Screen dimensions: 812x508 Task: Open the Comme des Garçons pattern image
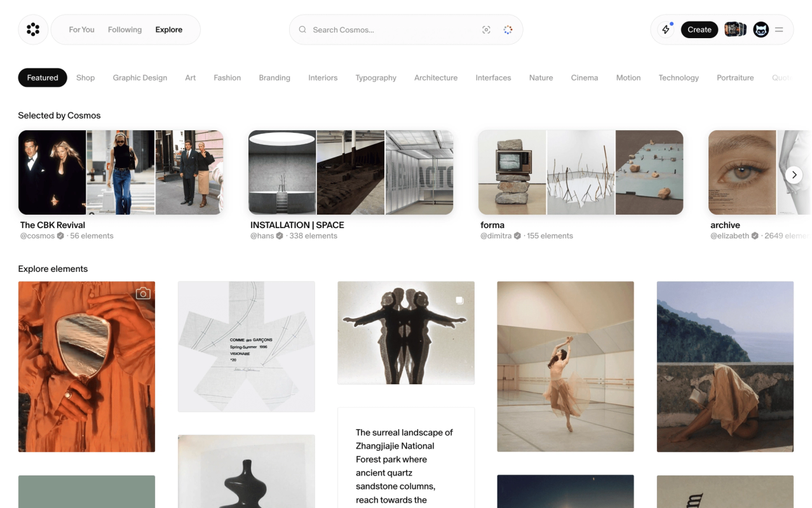tap(247, 347)
